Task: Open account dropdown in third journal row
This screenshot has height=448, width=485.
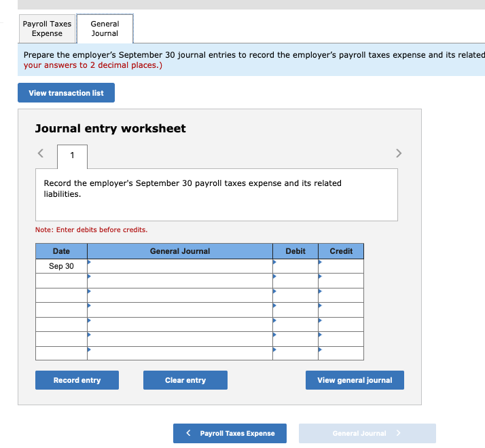Action: pyautogui.click(x=180, y=295)
